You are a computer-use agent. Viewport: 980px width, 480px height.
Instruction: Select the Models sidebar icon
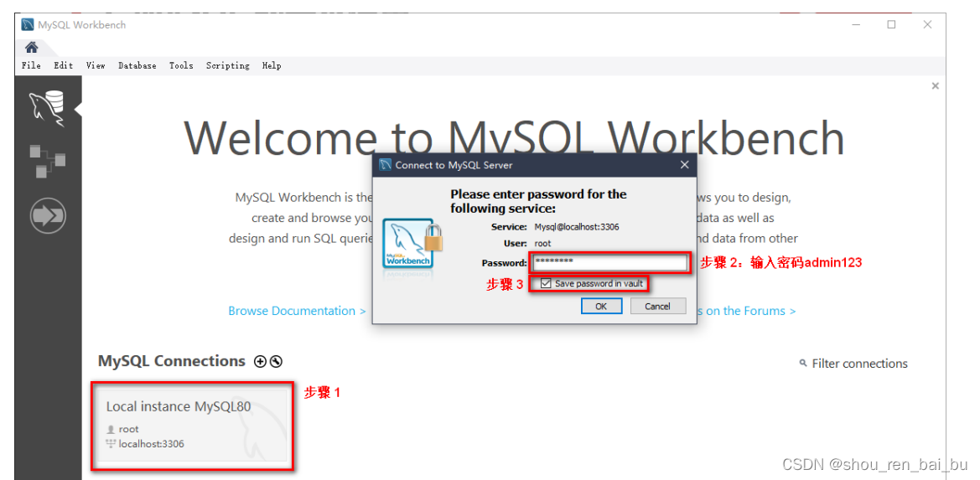[48, 161]
